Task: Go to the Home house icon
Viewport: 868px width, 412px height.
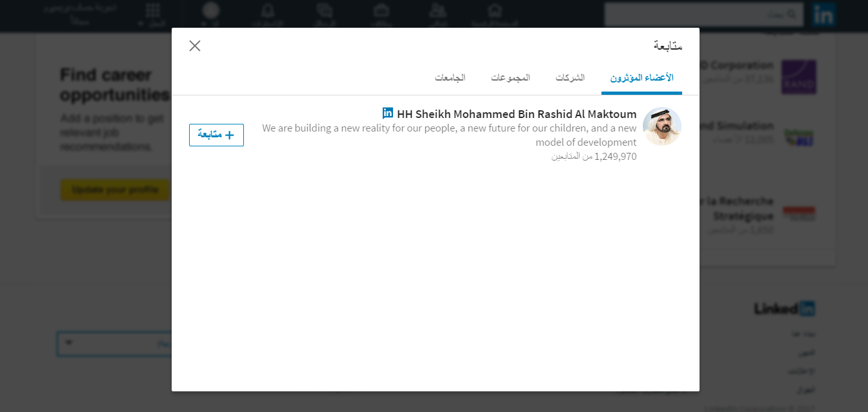Action: point(495,10)
